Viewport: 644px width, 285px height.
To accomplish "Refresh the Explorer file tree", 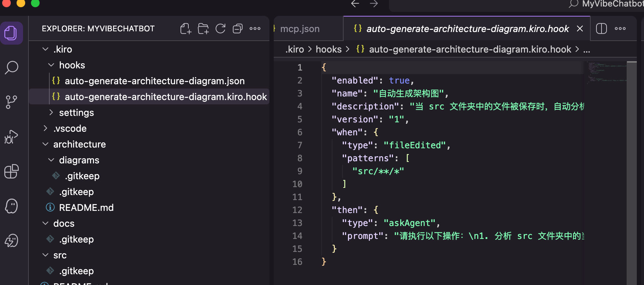I will click(220, 29).
